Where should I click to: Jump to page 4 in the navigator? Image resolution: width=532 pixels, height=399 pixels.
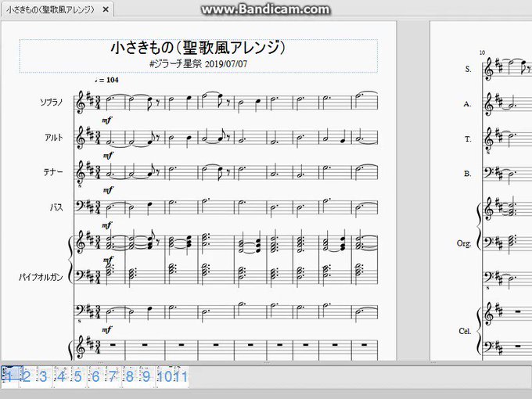point(61,376)
